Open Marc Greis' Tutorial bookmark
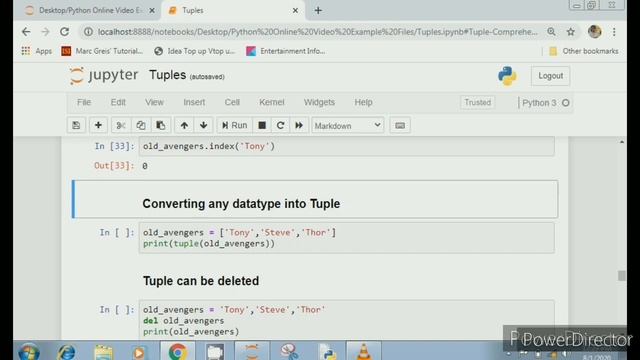 pos(102,51)
